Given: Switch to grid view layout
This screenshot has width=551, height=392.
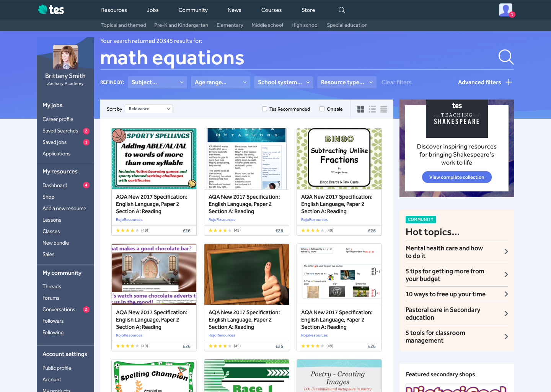Looking at the screenshot, I should [x=360, y=109].
